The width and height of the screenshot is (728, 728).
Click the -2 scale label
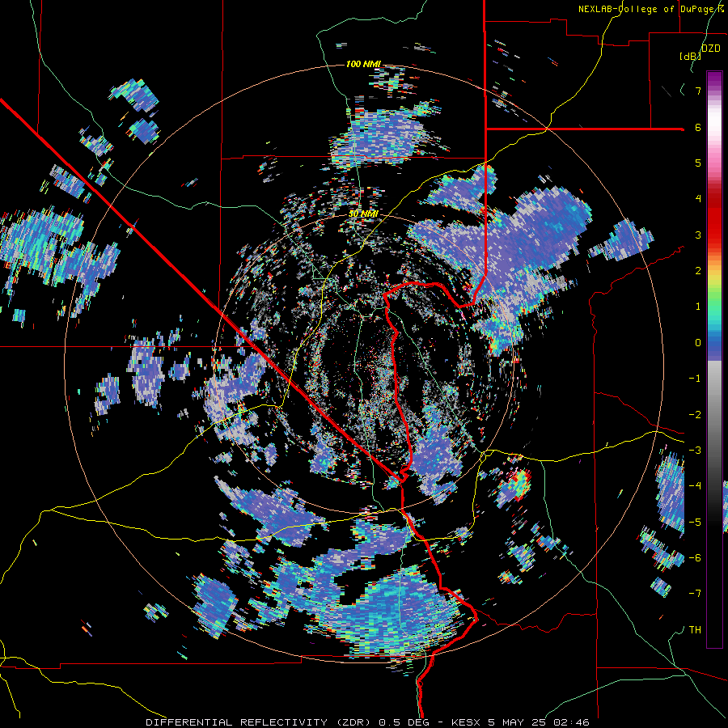[x=695, y=414]
